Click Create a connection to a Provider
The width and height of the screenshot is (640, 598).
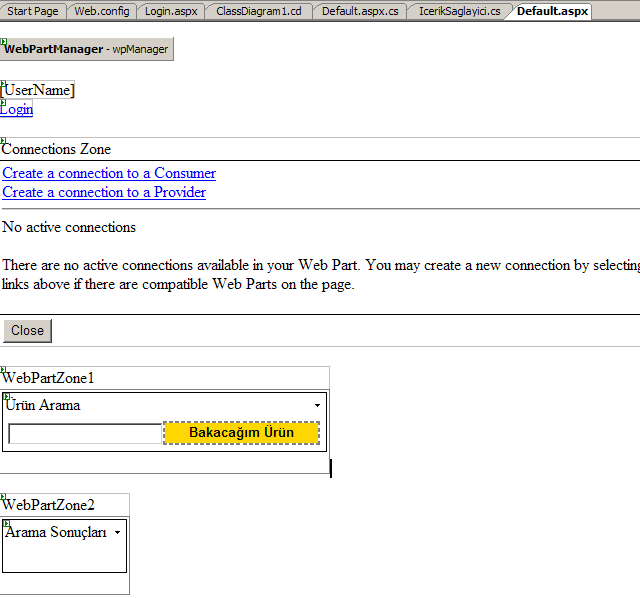click(104, 192)
